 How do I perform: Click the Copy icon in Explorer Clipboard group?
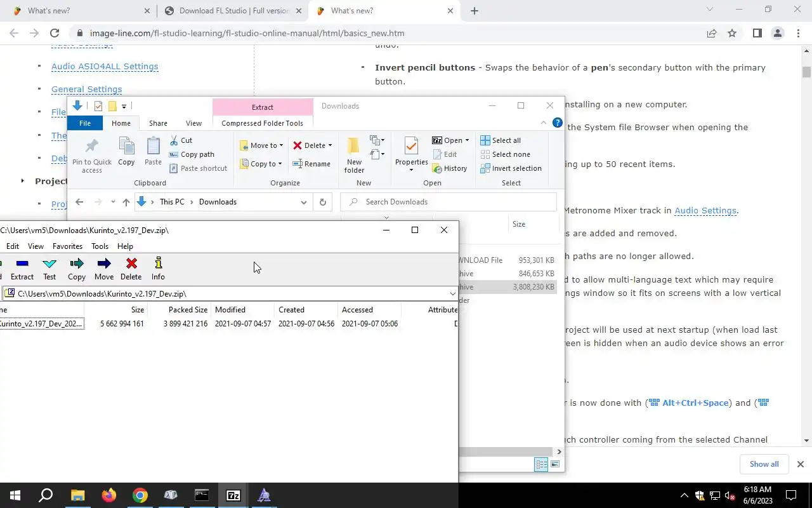126,152
